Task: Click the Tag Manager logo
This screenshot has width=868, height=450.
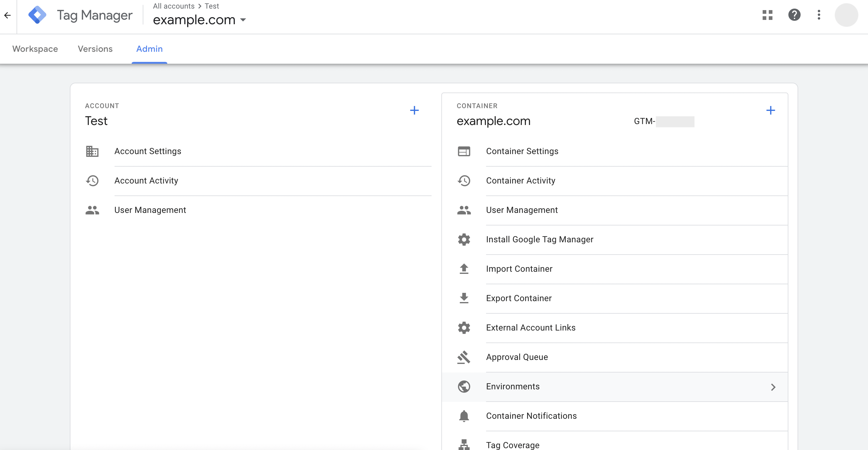Action: pyautogui.click(x=37, y=15)
